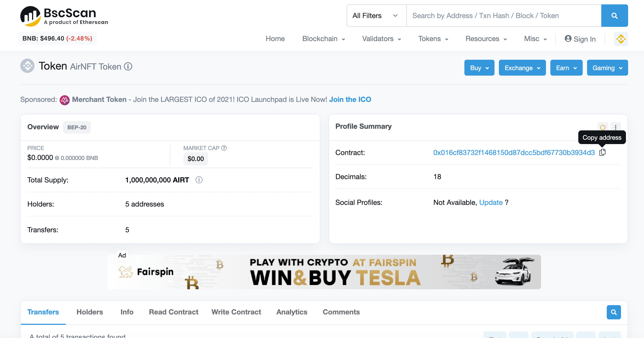Open the Earn dropdown button

coord(566,68)
